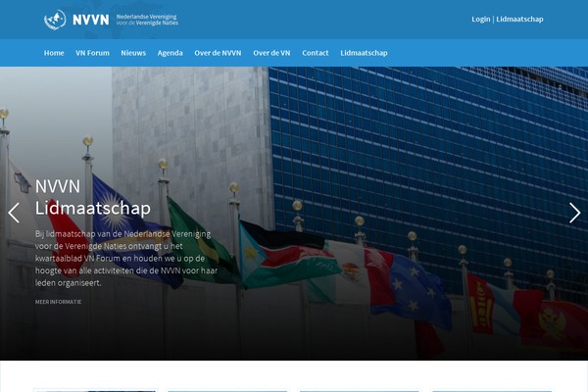Open the Over de NVVN menu item
This screenshot has height=392, width=588.
click(218, 53)
